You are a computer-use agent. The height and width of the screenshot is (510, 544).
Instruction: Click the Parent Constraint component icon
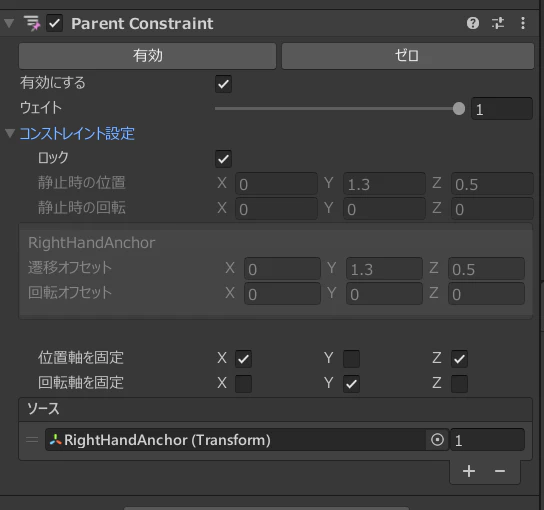point(32,23)
